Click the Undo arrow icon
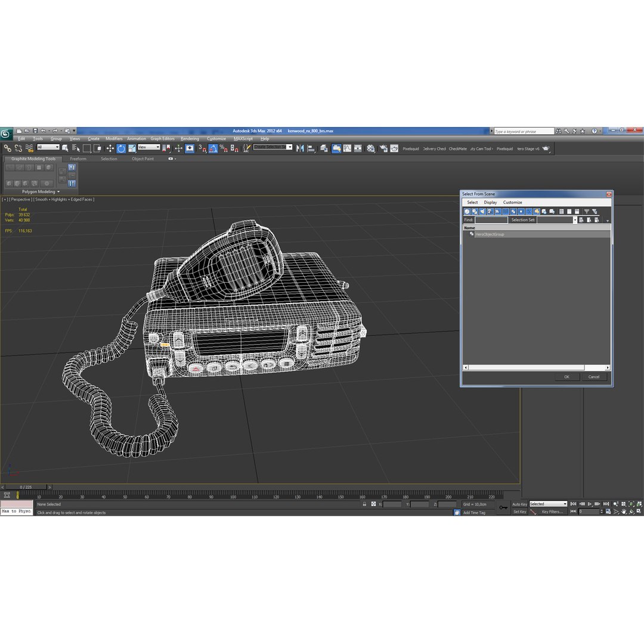This screenshot has width=644, height=644. point(43,131)
